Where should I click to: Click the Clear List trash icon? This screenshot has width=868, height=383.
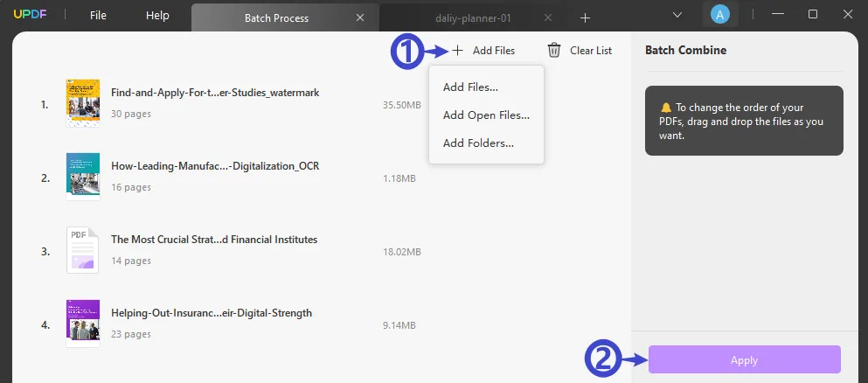pos(554,51)
